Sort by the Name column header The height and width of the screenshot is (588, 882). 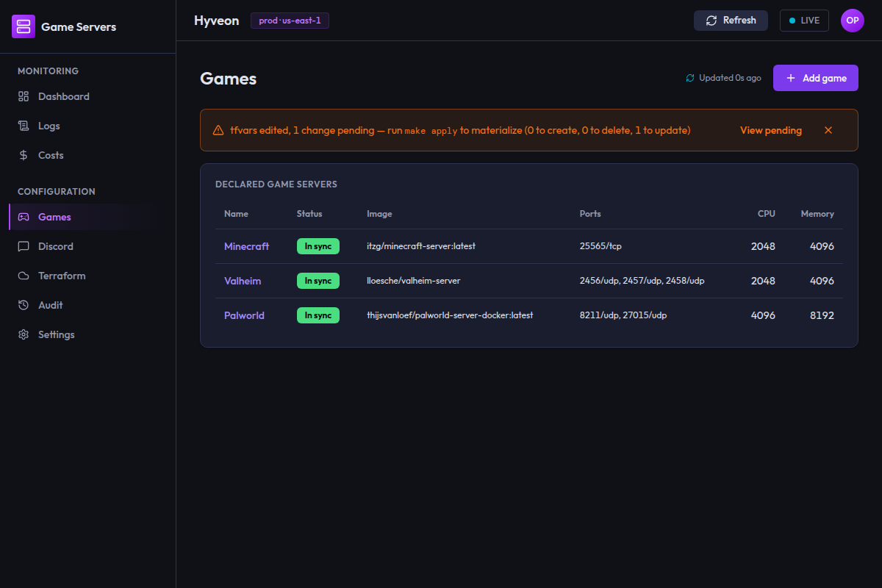236,214
